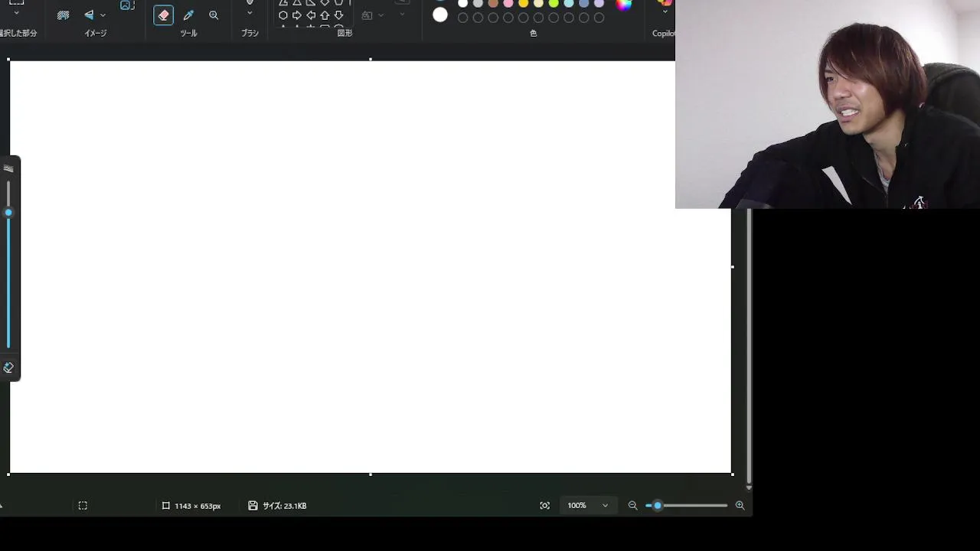980x551 pixels.
Task: Select the left arrow shape
Action: pyautogui.click(x=311, y=15)
